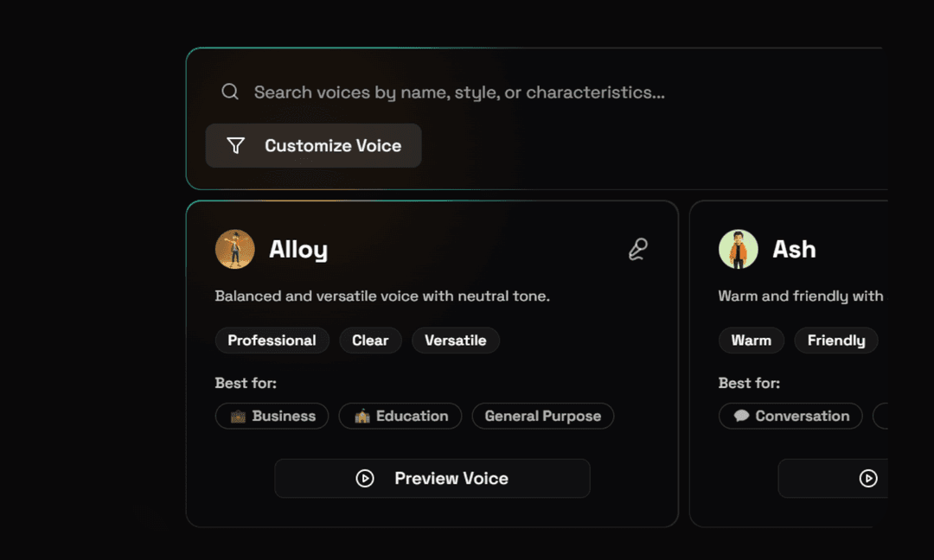Viewport: 934px width, 560px height.
Task: Select the Friendly tag on Ash
Action: (835, 340)
